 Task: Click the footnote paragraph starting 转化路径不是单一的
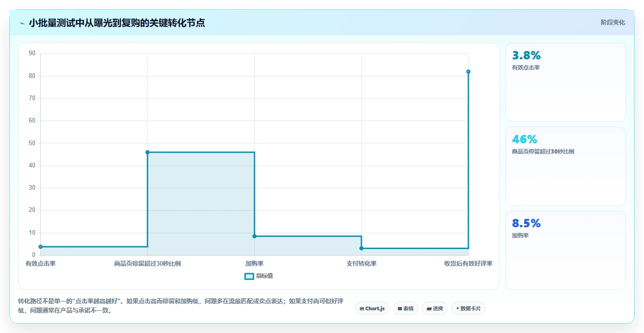(x=181, y=306)
